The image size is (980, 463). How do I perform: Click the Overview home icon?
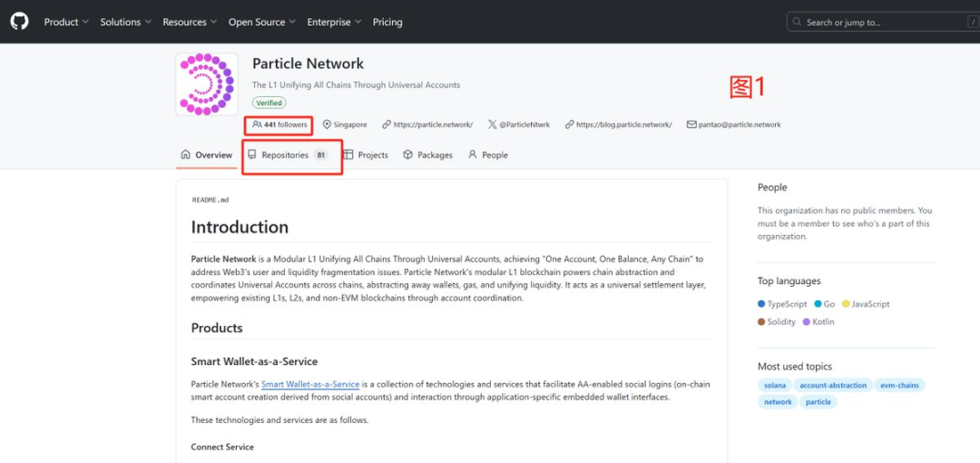(x=186, y=155)
